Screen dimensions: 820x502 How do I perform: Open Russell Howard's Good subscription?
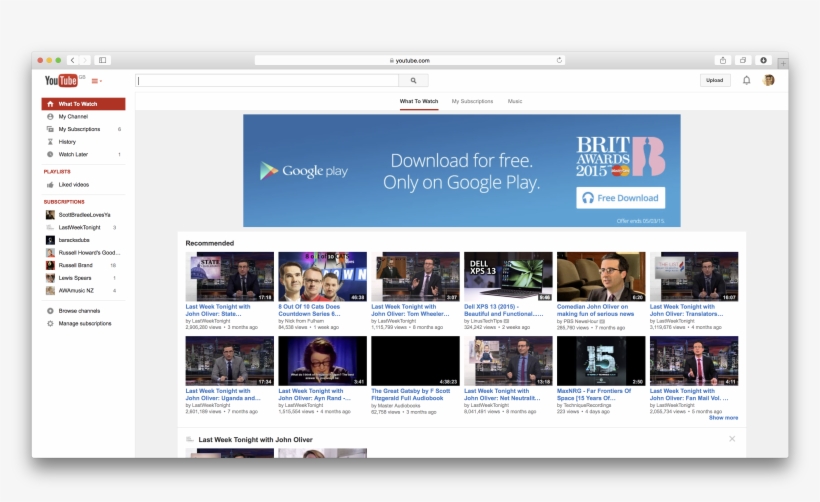[x=84, y=253]
